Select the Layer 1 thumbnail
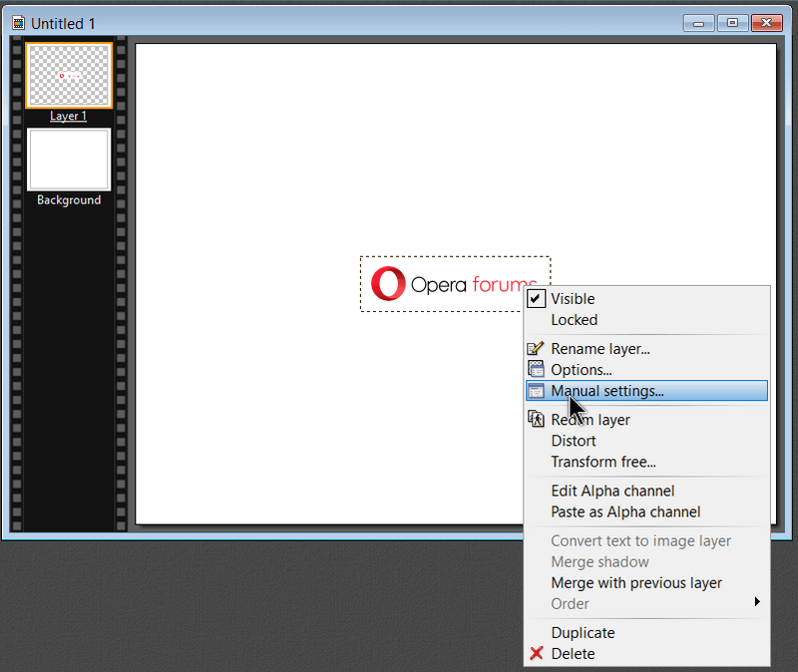Image resolution: width=798 pixels, height=672 pixels. coord(69,76)
